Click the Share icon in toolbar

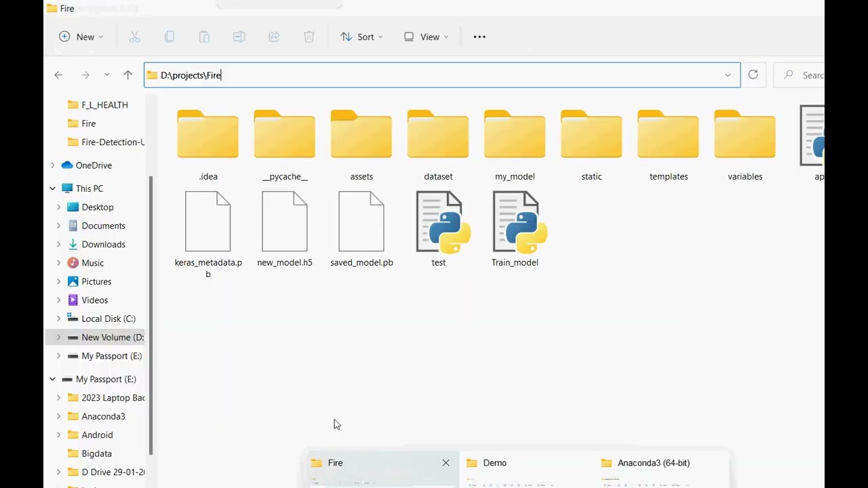click(x=274, y=37)
